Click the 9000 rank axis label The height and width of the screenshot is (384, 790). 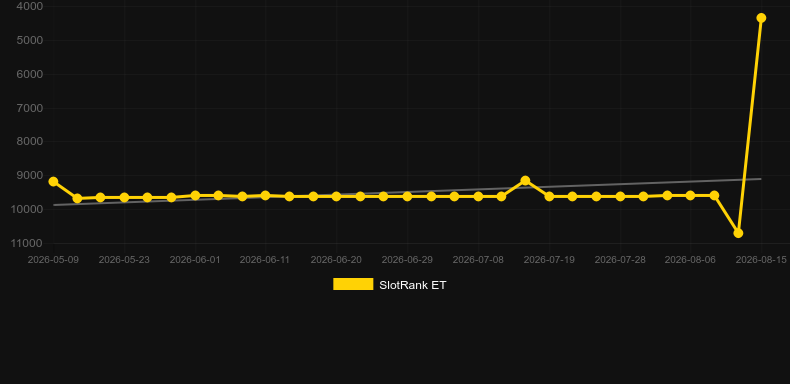(x=30, y=175)
